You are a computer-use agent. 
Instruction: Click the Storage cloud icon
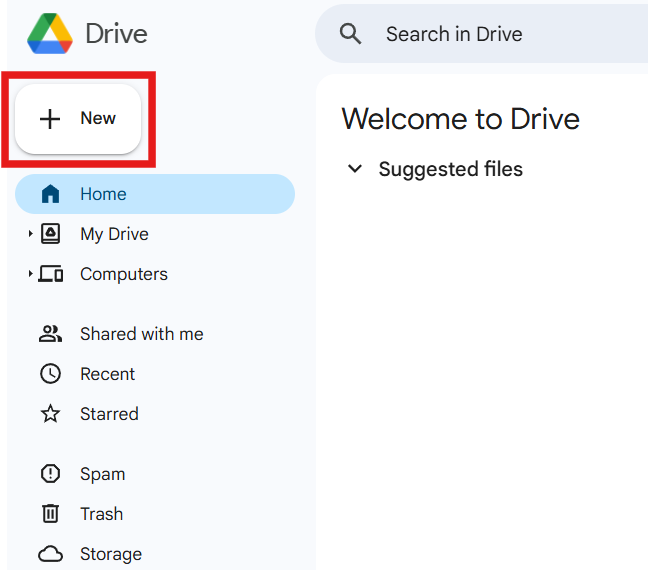click(x=50, y=554)
